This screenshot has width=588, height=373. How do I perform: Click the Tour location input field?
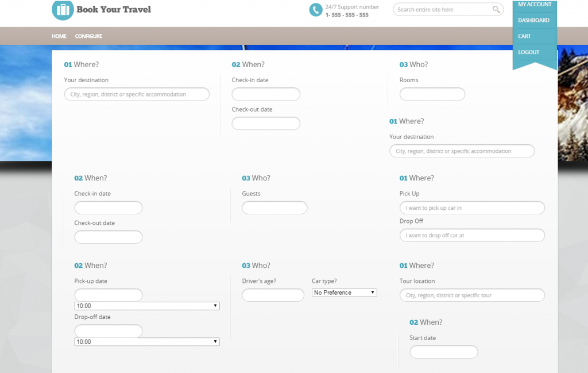472,295
